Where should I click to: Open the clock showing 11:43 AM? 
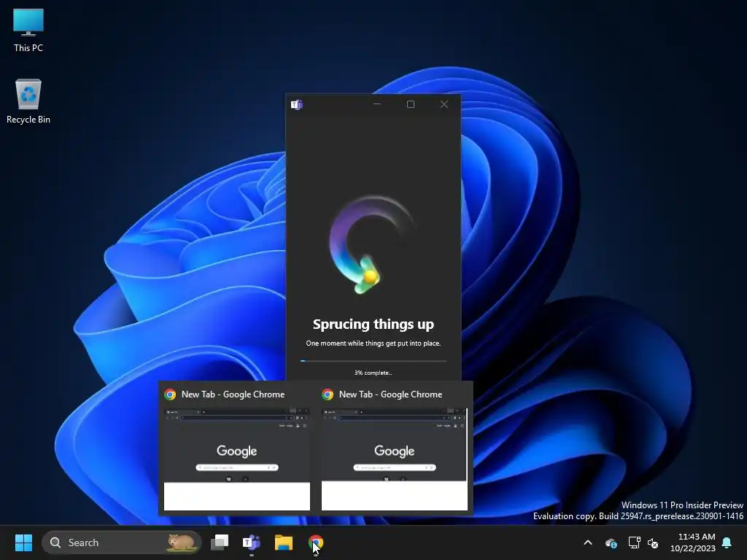click(693, 542)
